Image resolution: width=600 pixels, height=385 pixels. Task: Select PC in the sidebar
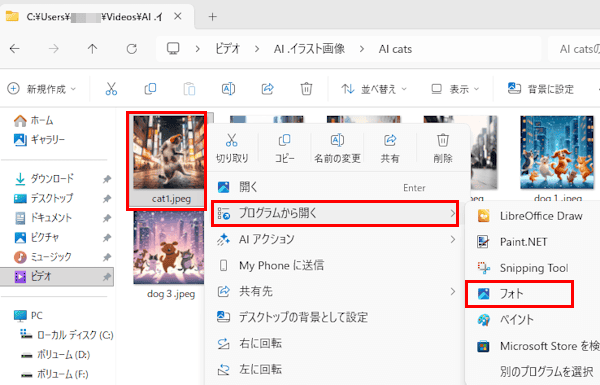point(29,316)
